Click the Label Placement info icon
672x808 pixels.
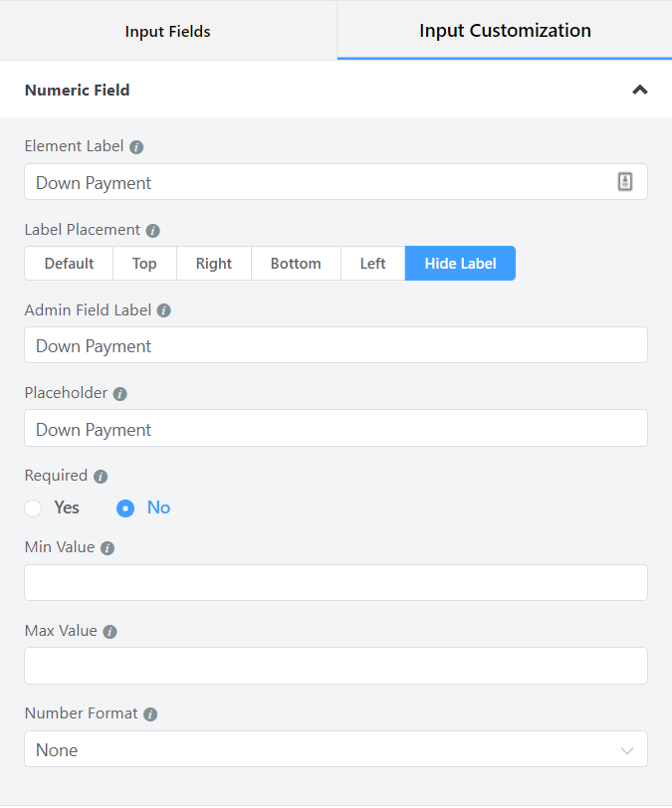pyautogui.click(x=152, y=230)
